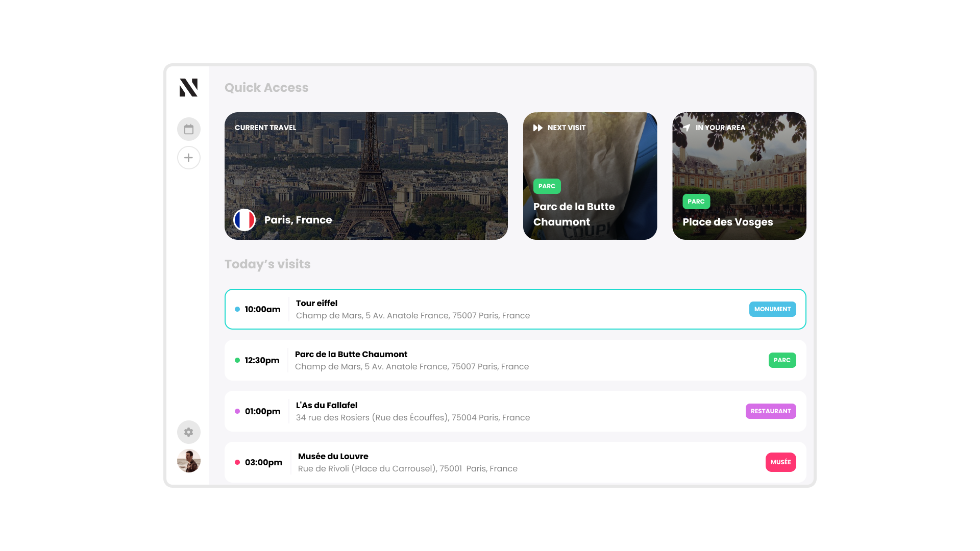Click the green PARC tag in visits list

(x=782, y=360)
